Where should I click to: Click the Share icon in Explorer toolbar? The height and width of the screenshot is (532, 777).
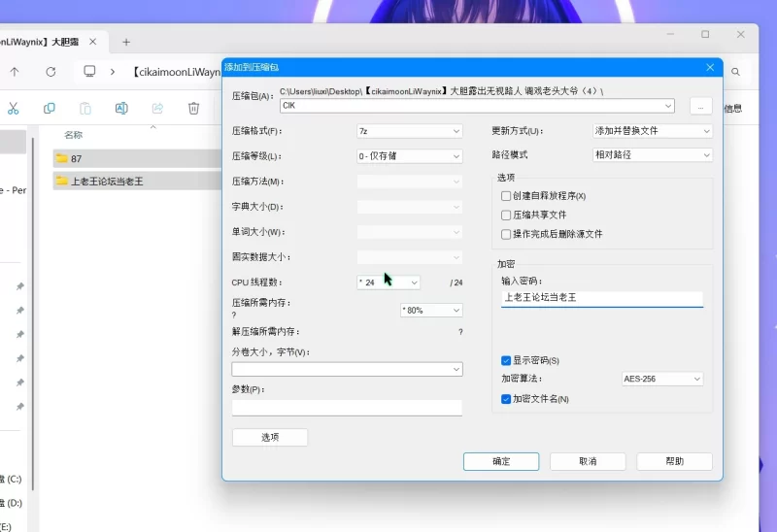tap(157, 108)
